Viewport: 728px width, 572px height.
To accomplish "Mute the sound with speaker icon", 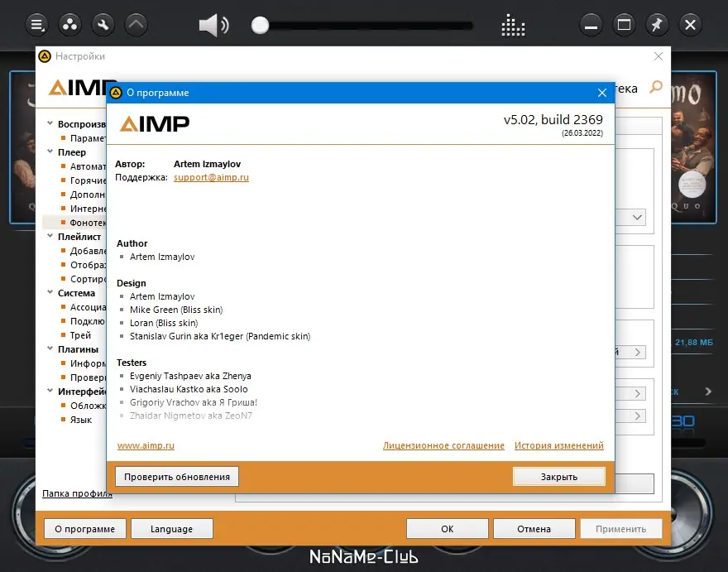I will pos(213,25).
